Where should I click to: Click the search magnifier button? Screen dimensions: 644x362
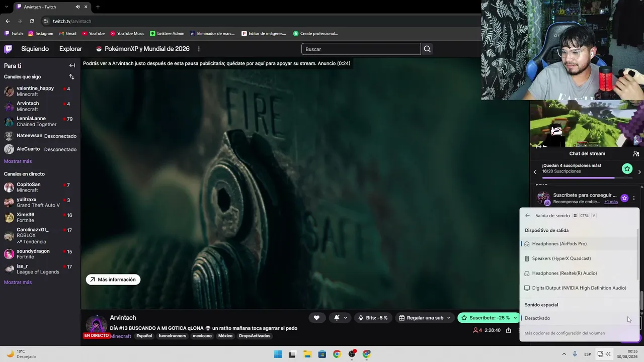click(427, 49)
